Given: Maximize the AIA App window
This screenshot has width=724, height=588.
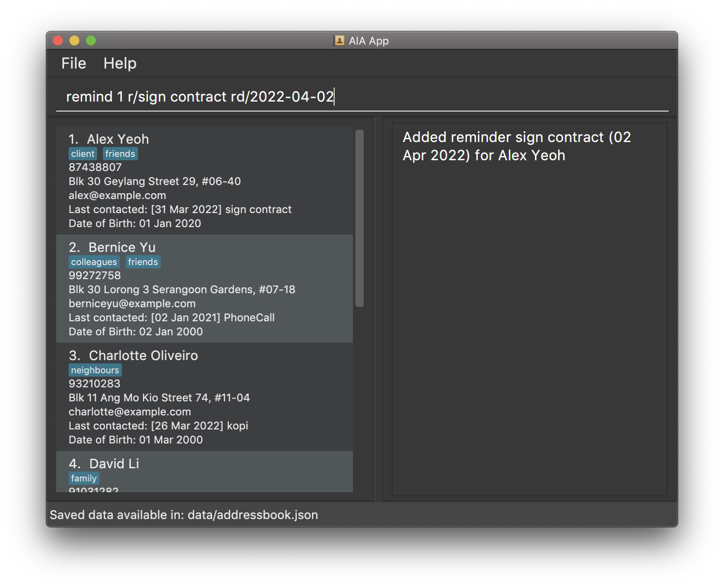Looking at the screenshot, I should pyautogui.click(x=91, y=40).
